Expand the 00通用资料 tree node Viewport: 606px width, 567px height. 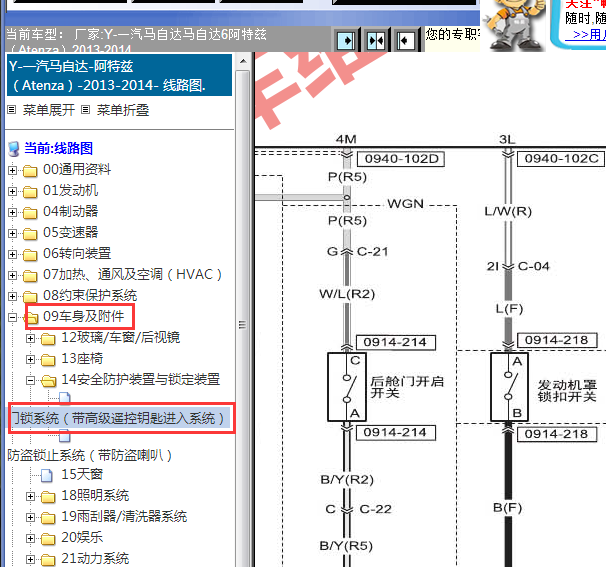pos(12,170)
